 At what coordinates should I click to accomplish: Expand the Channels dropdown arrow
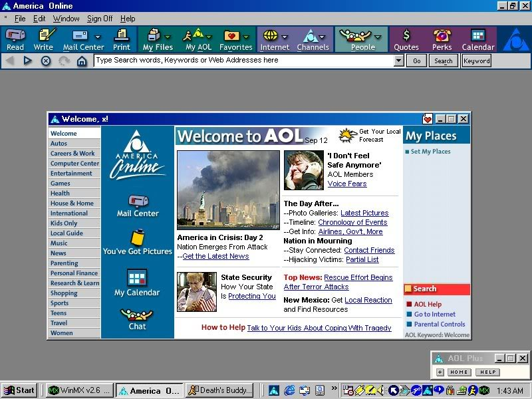point(322,37)
